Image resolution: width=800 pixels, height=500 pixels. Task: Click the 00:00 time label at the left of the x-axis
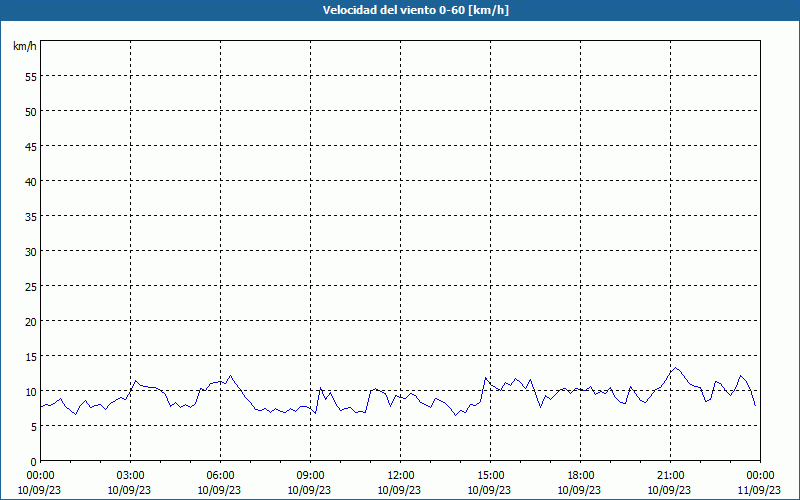40,475
